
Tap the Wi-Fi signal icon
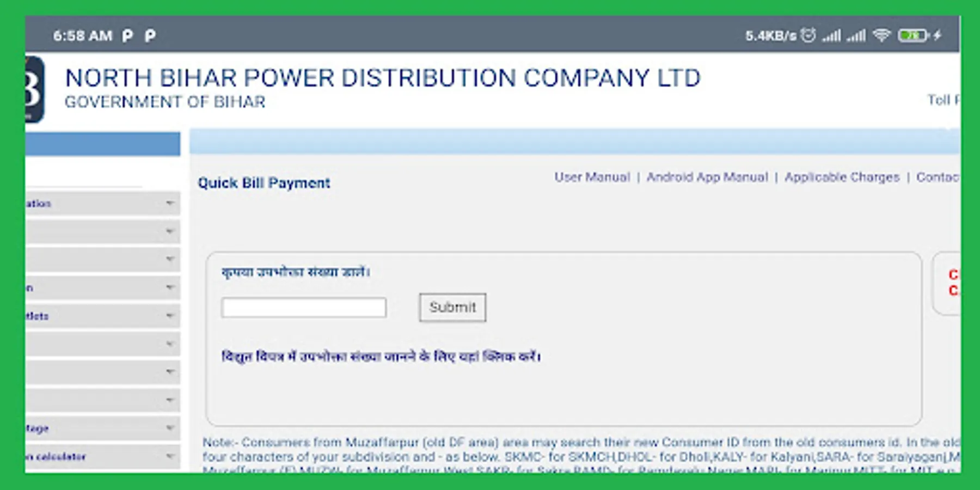click(x=881, y=35)
